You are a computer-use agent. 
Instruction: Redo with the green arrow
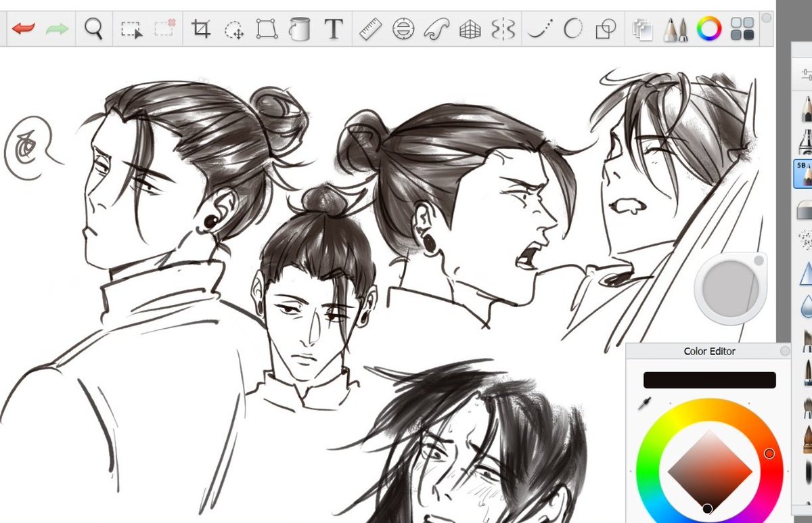tap(57, 29)
